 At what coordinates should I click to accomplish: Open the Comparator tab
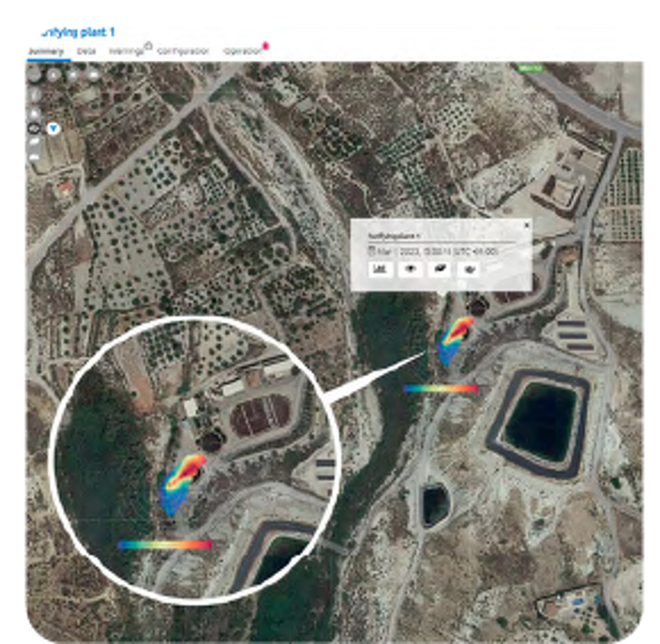pyautogui.click(x=183, y=52)
